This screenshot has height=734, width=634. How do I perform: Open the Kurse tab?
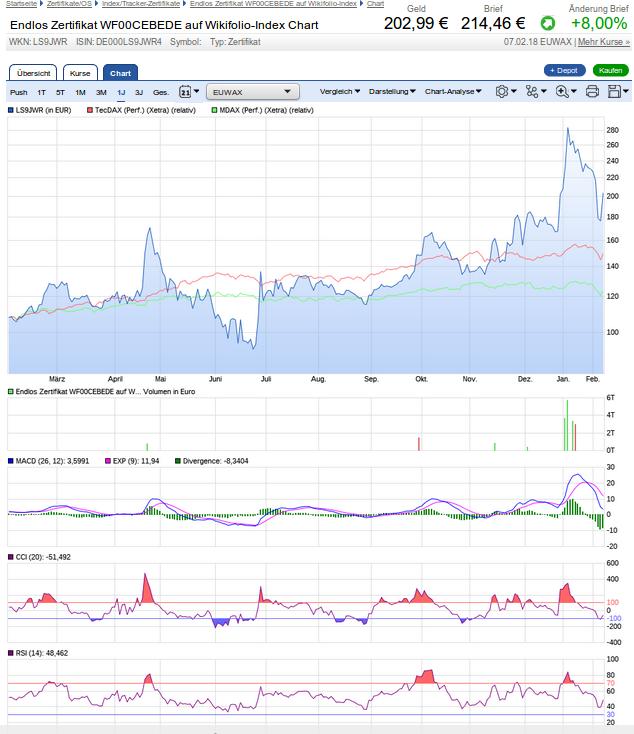point(80,73)
